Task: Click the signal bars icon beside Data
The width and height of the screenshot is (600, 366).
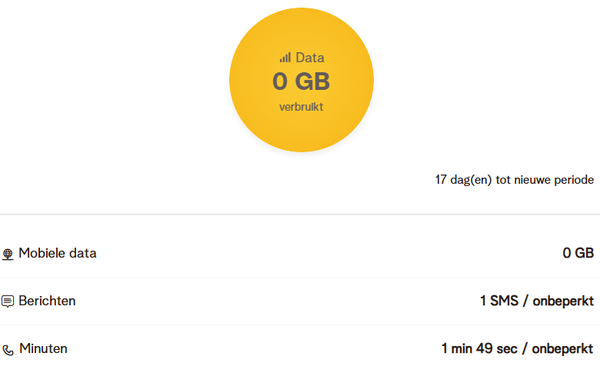Action: click(x=285, y=58)
